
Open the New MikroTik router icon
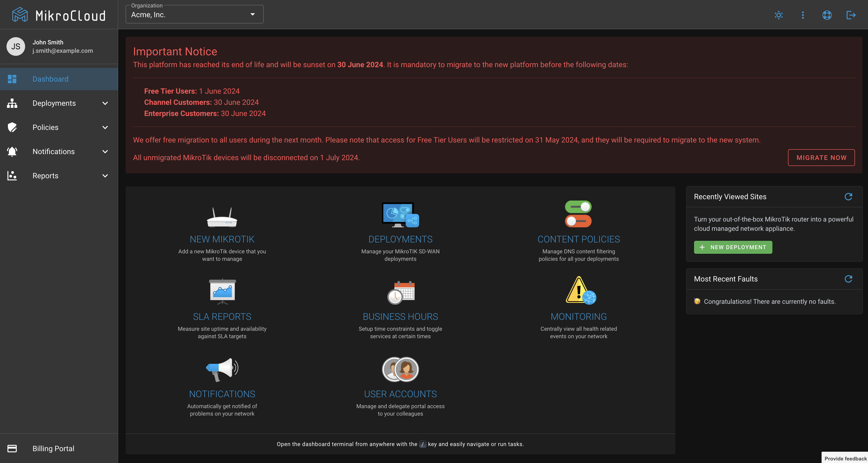click(222, 218)
